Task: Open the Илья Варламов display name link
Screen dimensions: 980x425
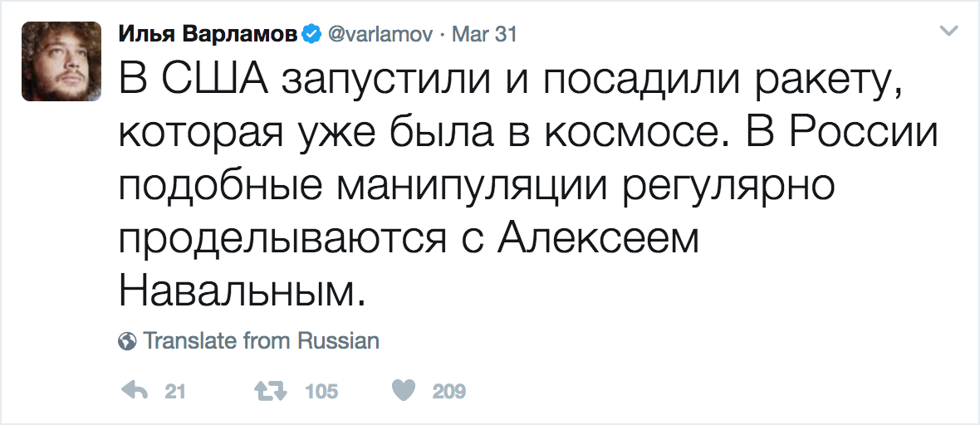Action: coord(209,34)
